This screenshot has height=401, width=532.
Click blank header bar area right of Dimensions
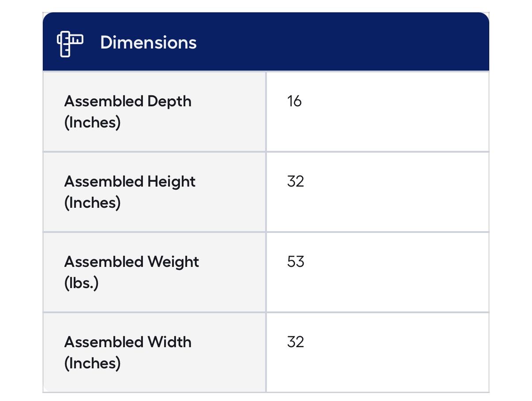(344, 43)
